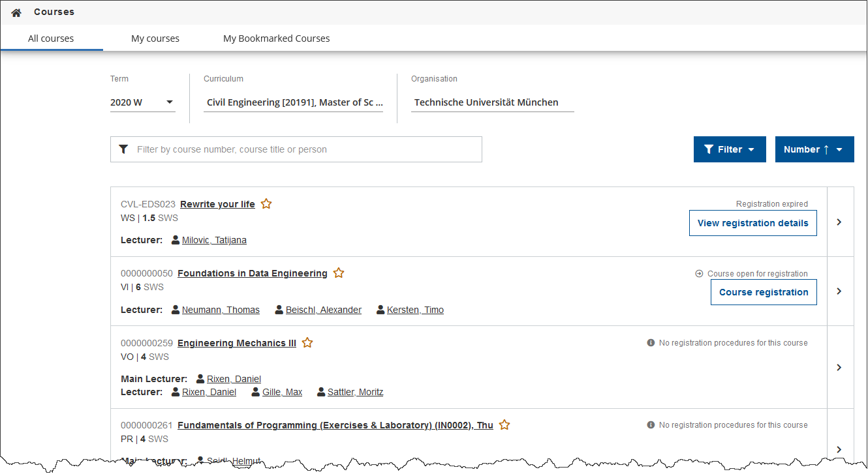The width and height of the screenshot is (868, 476).
Task: Bookmark the Rewrite your life course star
Action: coord(266,204)
